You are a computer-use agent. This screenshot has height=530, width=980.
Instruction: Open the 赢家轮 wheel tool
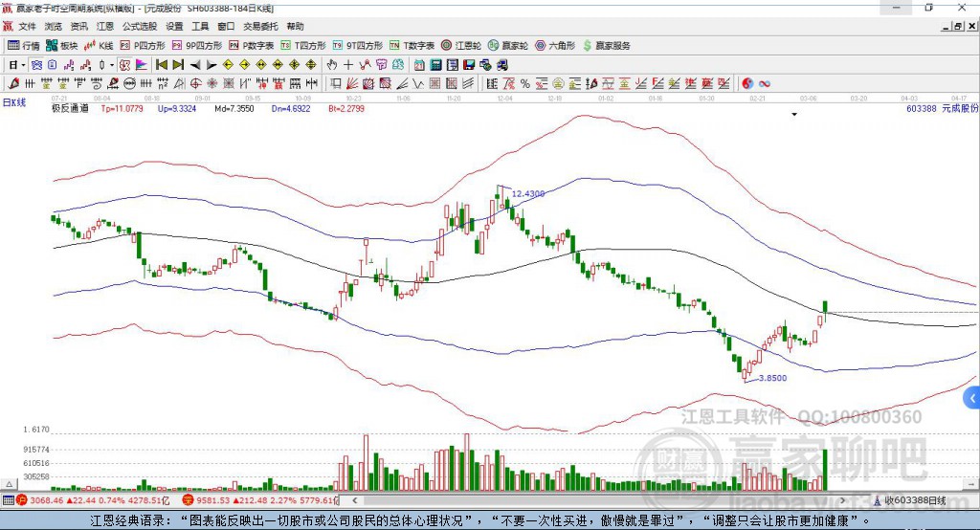[x=508, y=46]
